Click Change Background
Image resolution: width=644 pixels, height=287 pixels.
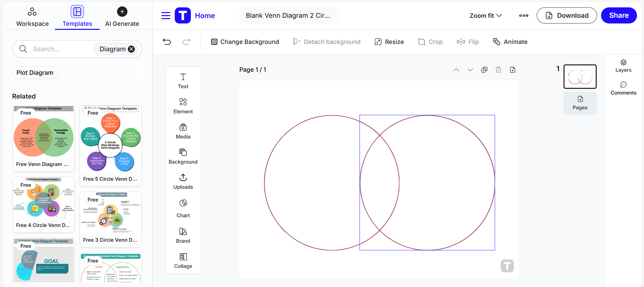click(245, 42)
